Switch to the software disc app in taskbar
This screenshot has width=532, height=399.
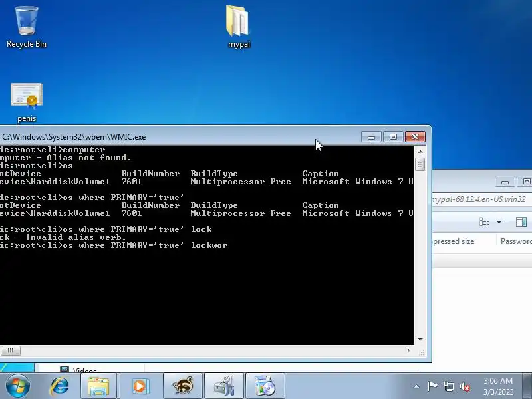pos(265,386)
